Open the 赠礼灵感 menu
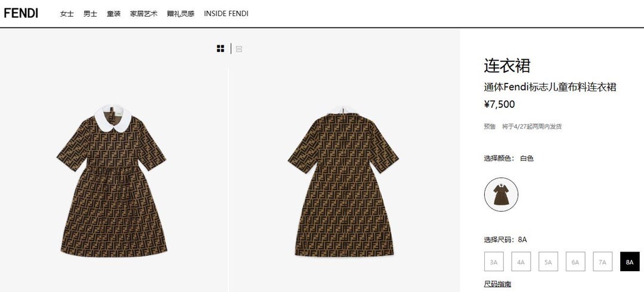This screenshot has width=644, height=292. tap(181, 14)
